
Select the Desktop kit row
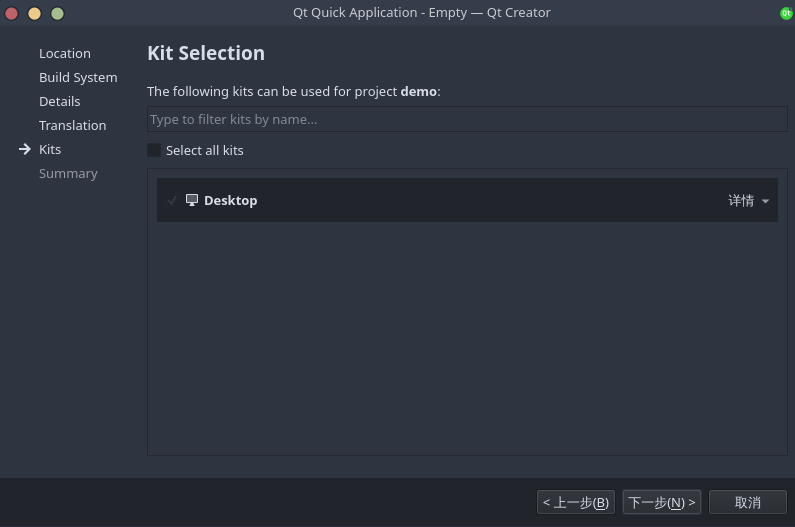pyautogui.click(x=467, y=200)
